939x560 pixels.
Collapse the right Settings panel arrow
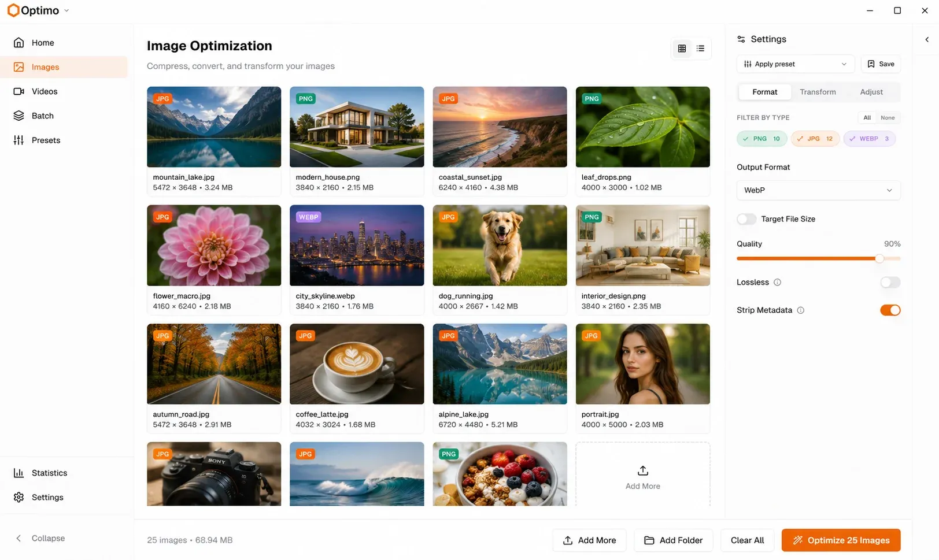point(927,39)
